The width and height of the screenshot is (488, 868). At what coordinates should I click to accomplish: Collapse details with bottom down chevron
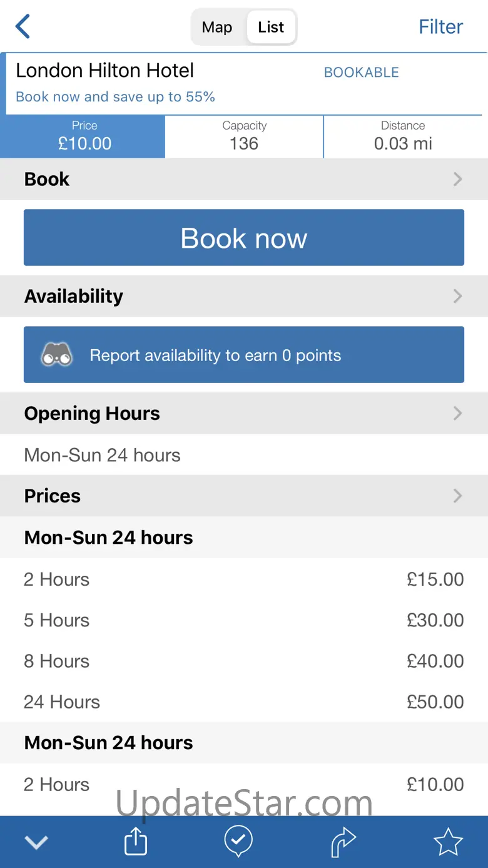tap(36, 842)
